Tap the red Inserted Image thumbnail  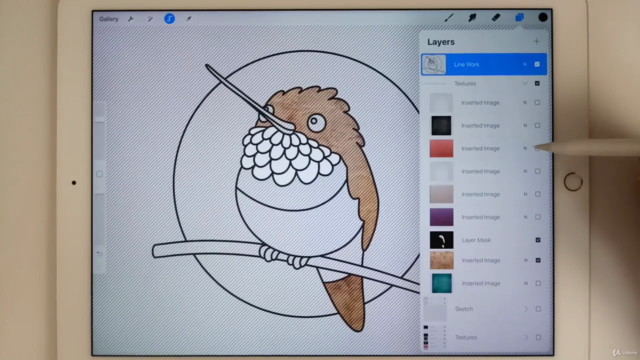(x=441, y=149)
